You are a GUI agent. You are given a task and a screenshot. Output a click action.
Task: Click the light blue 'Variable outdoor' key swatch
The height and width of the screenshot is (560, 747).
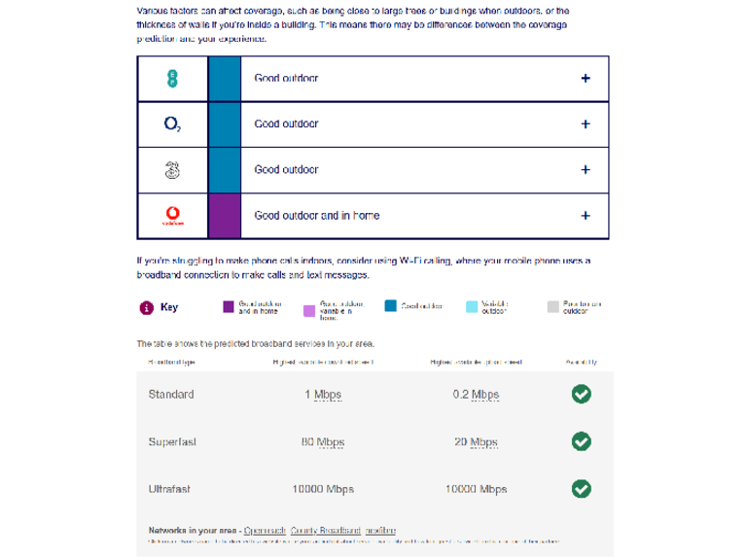[x=472, y=306]
